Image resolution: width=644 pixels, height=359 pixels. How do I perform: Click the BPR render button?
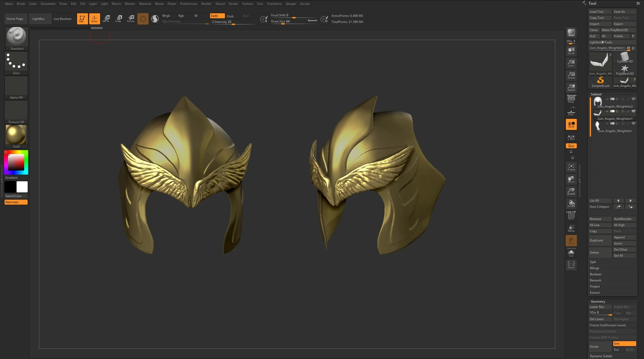(571, 33)
